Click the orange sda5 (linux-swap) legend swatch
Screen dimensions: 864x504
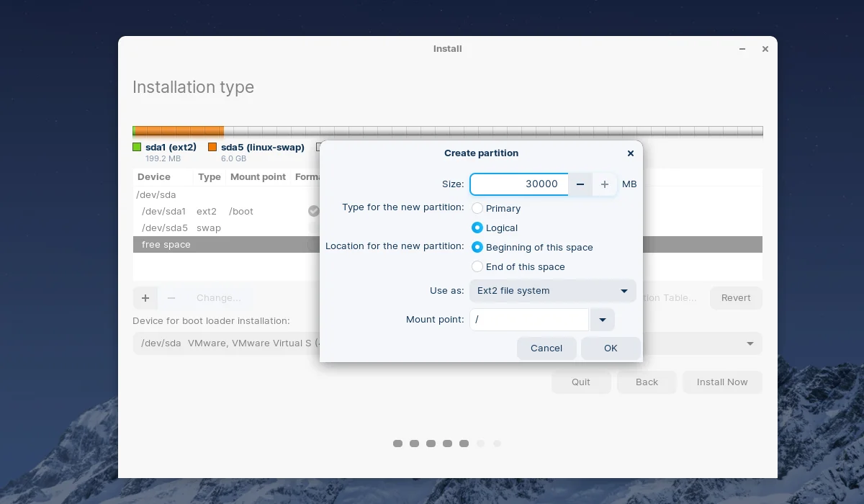(x=212, y=147)
